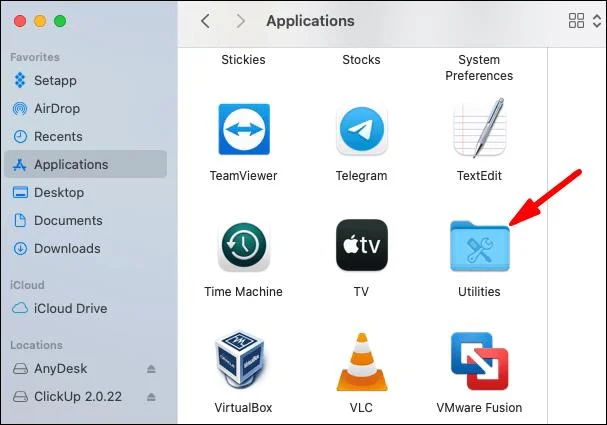Click the VLC name label
This screenshot has width=607, height=425.
click(x=361, y=408)
